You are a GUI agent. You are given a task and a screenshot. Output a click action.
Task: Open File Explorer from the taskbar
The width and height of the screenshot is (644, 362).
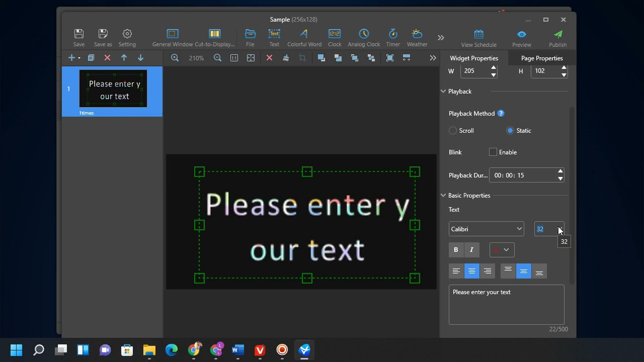click(149, 350)
